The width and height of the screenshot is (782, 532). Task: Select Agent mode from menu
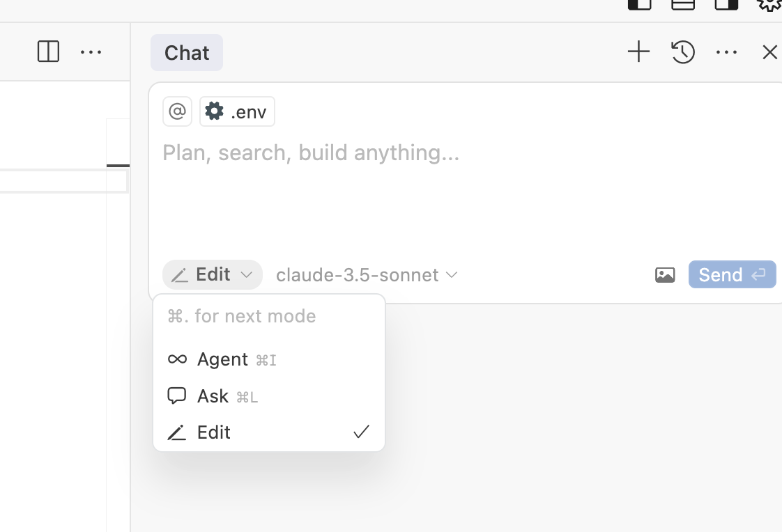pyautogui.click(x=223, y=359)
